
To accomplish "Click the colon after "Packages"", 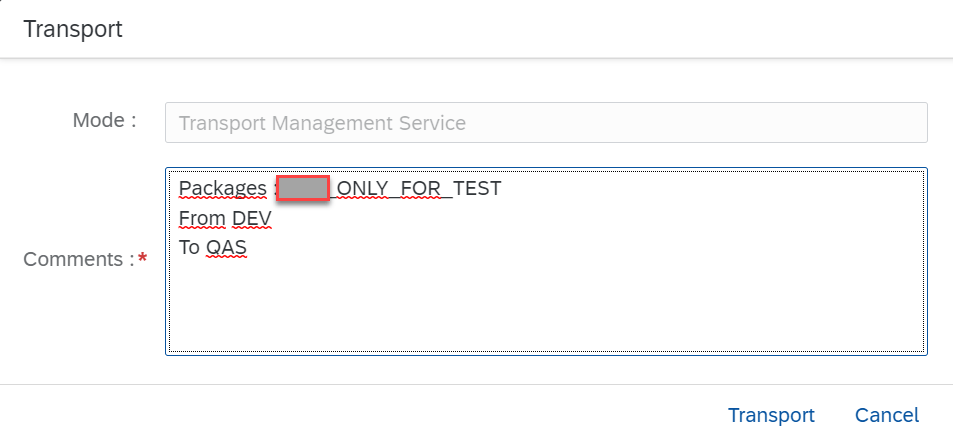I will click(273, 188).
